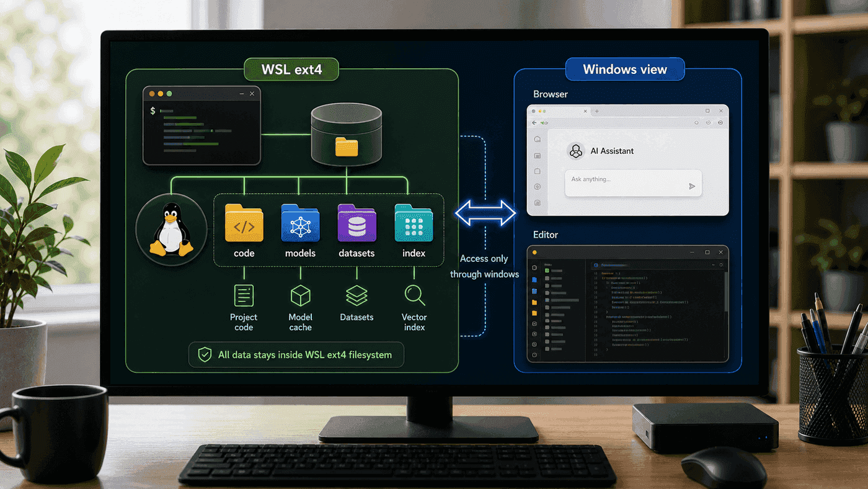
Task: Click the green file icon in Editor tree
Action: [547, 271]
